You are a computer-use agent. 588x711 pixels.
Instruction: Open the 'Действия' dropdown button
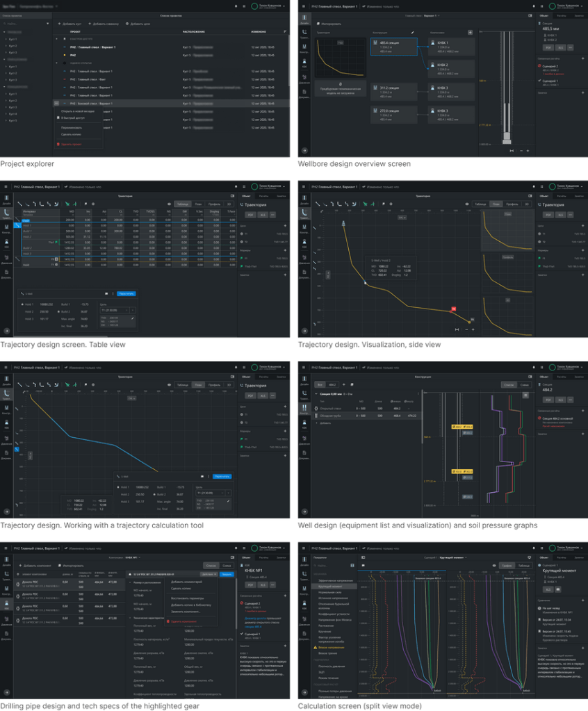[x=208, y=574]
